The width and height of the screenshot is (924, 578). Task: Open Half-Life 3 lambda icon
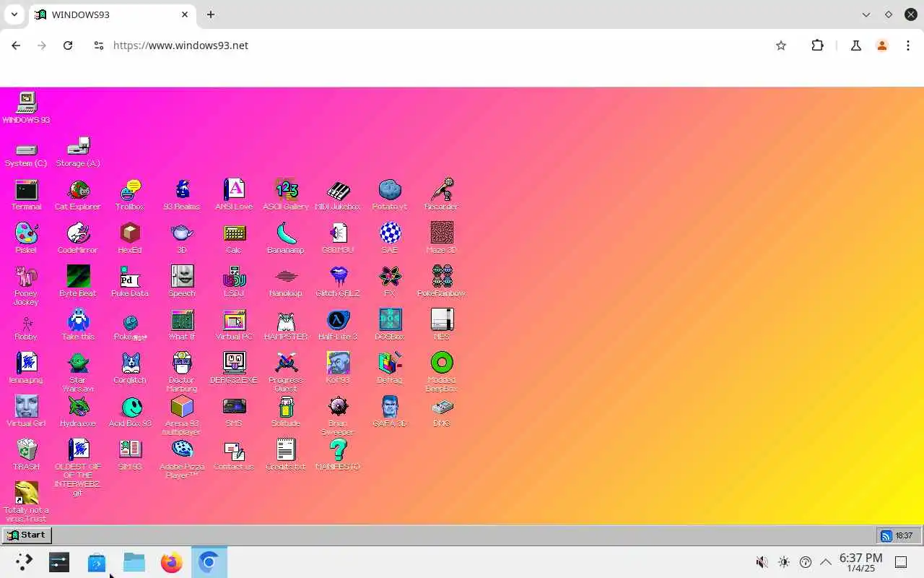338,325
